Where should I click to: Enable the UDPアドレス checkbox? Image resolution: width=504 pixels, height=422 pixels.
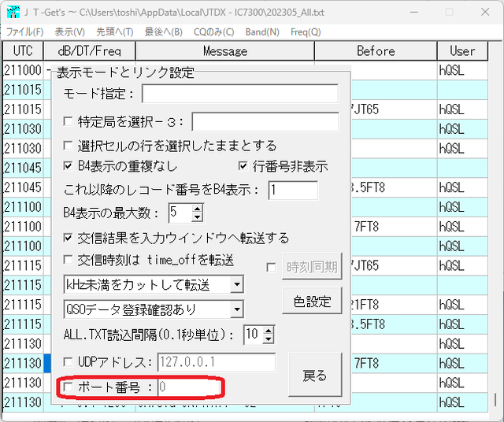pyautogui.click(x=68, y=362)
